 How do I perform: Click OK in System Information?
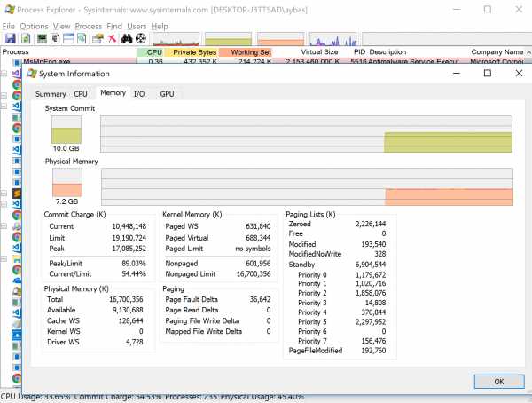(499, 382)
